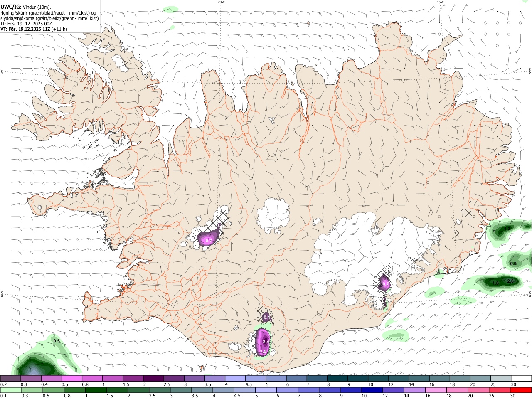Click the pale green 0.1 swatch, lower bar
Viewport: 532px width, 399px height.
coord(11,390)
